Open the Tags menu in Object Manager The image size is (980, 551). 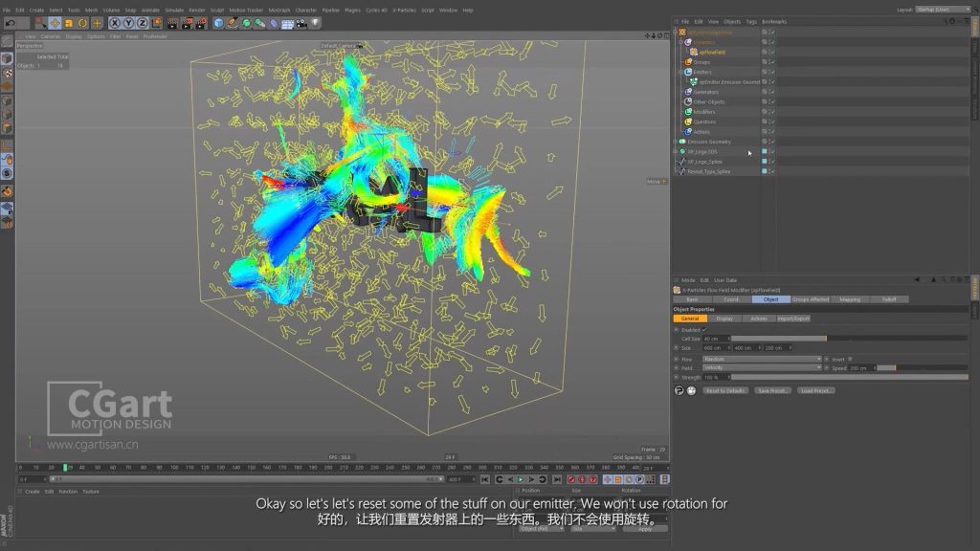pos(751,22)
